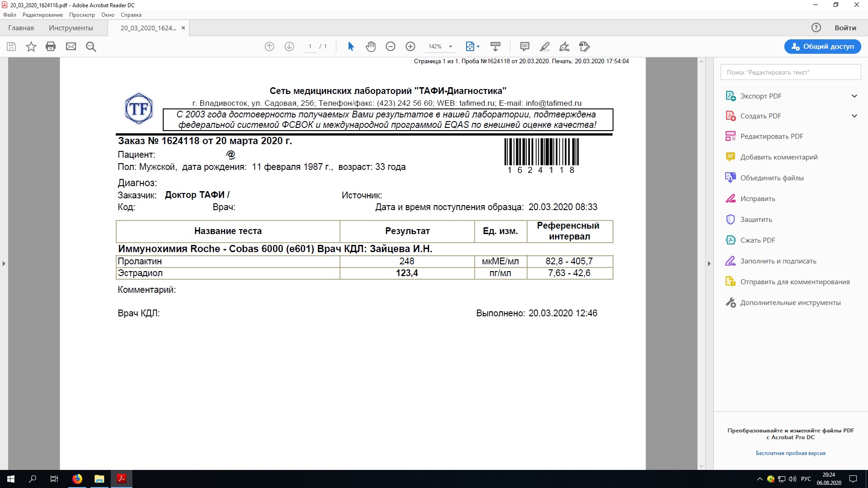Screen dimensions: 868x488
Task: Select the Hand pan tool
Action: pos(371,47)
